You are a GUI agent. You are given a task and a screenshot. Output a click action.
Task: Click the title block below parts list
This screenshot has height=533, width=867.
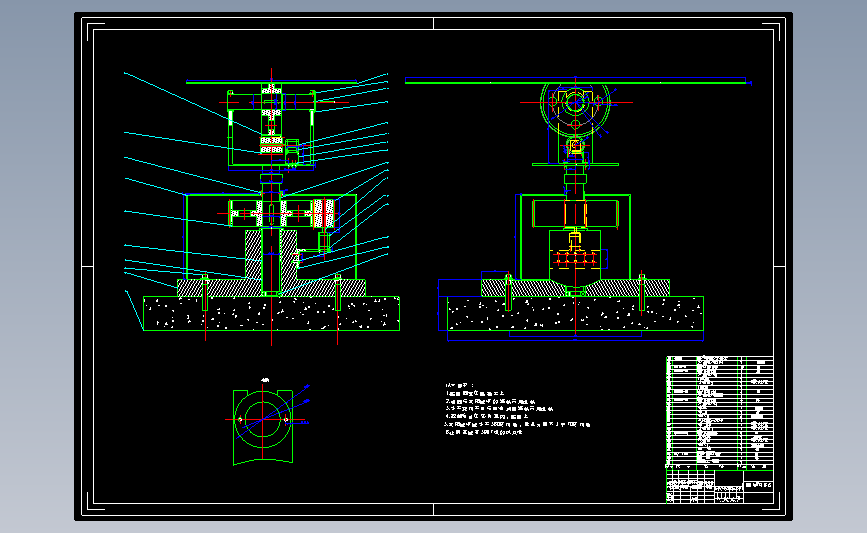720,487
